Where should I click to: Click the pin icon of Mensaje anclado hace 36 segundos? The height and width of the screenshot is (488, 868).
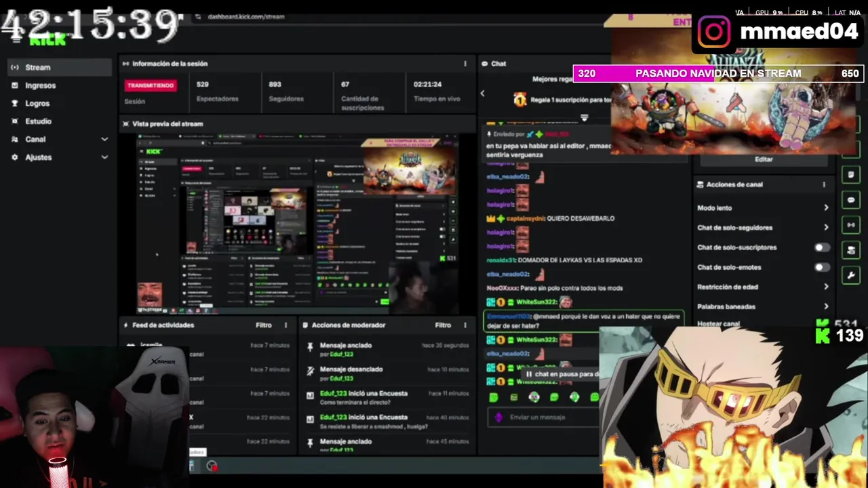coord(310,347)
